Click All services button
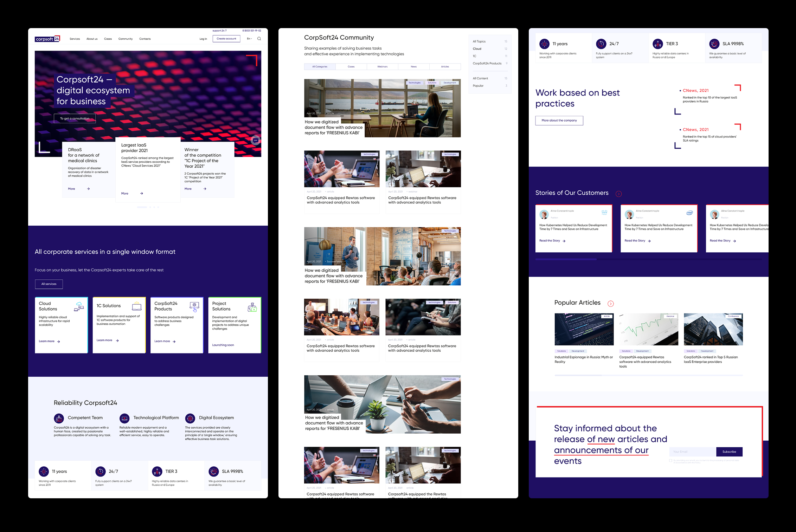This screenshot has width=796, height=532. coord(49,284)
